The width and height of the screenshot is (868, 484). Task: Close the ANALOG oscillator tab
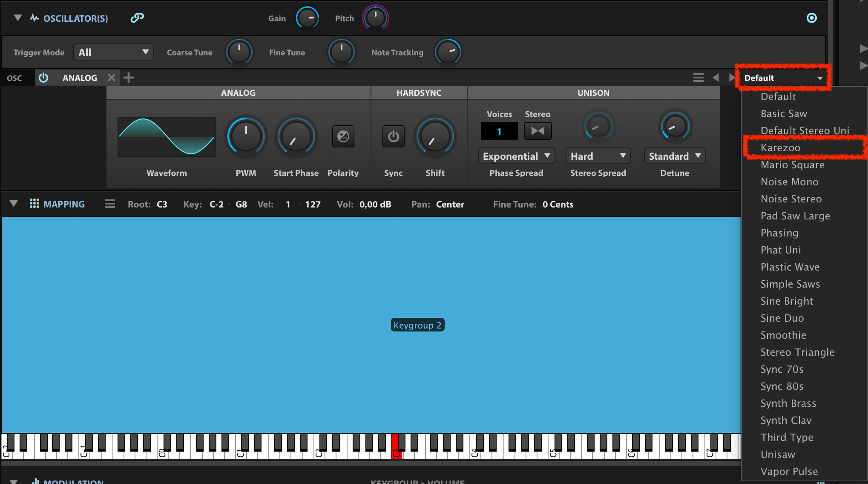click(x=112, y=78)
